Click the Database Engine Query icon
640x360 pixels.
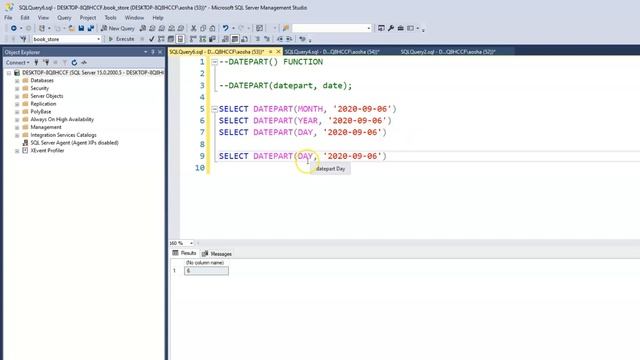pyautogui.click(x=142, y=28)
